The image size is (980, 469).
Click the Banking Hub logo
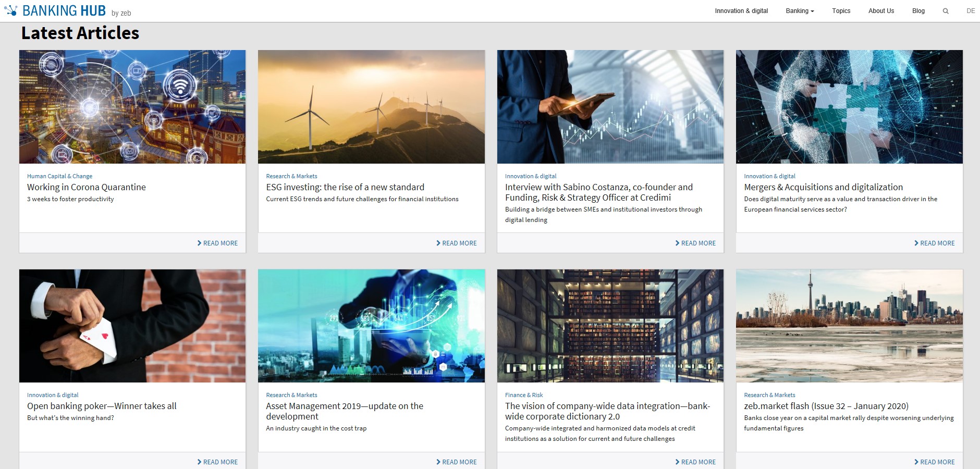(68, 11)
